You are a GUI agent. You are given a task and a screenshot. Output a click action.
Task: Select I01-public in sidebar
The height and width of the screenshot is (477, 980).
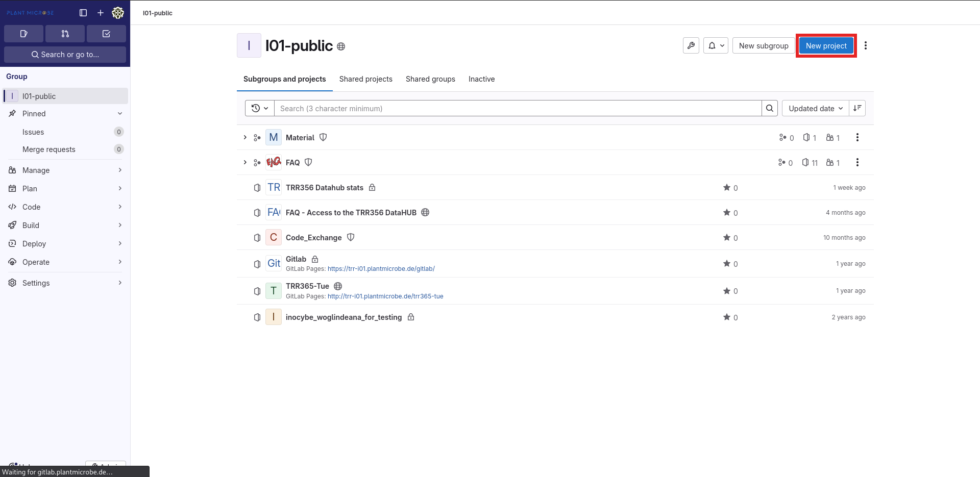[65, 96]
